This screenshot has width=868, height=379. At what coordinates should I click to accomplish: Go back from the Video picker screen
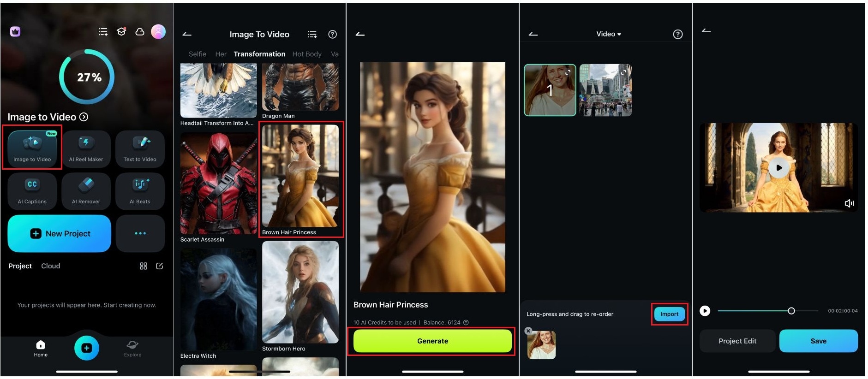pos(533,34)
